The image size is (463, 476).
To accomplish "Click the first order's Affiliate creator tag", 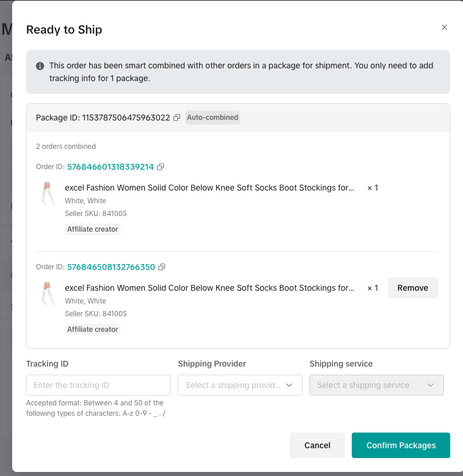I will click(93, 229).
